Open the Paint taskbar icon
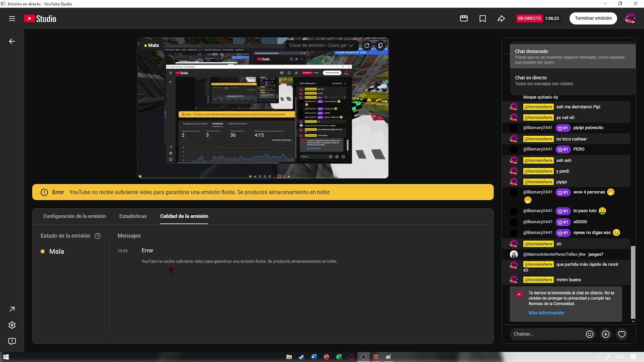Screen dimensions: 644x362 (x=388, y=357)
